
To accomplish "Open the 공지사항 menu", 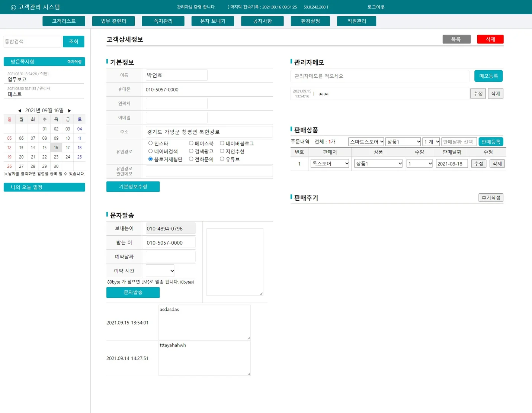I will (262, 21).
